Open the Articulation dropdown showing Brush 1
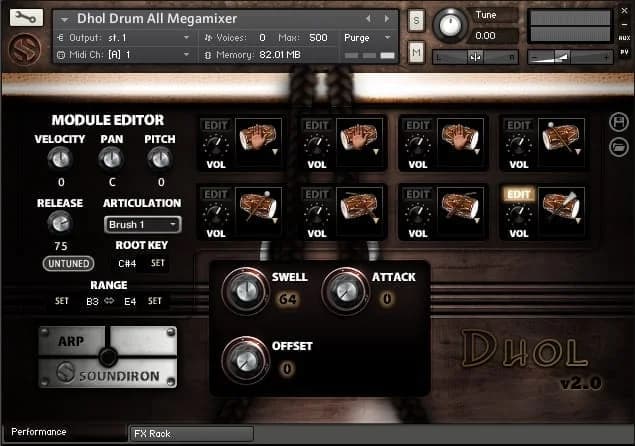 (141, 225)
